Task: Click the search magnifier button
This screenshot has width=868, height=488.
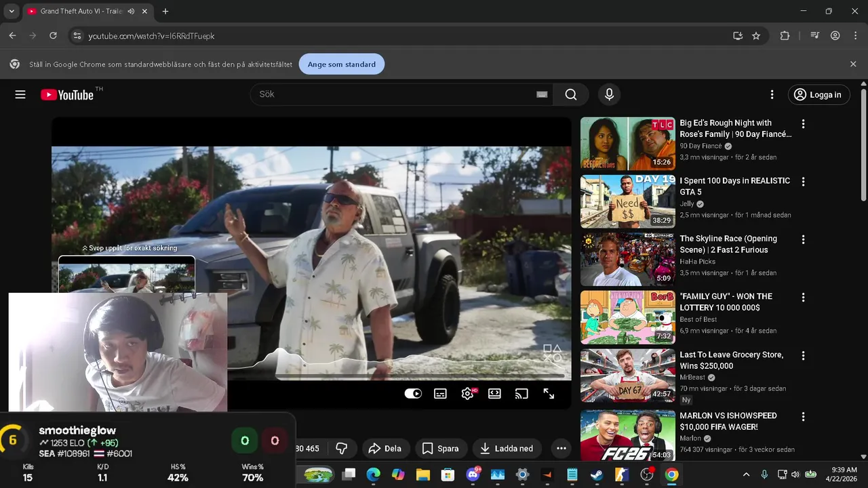Action: click(571, 94)
